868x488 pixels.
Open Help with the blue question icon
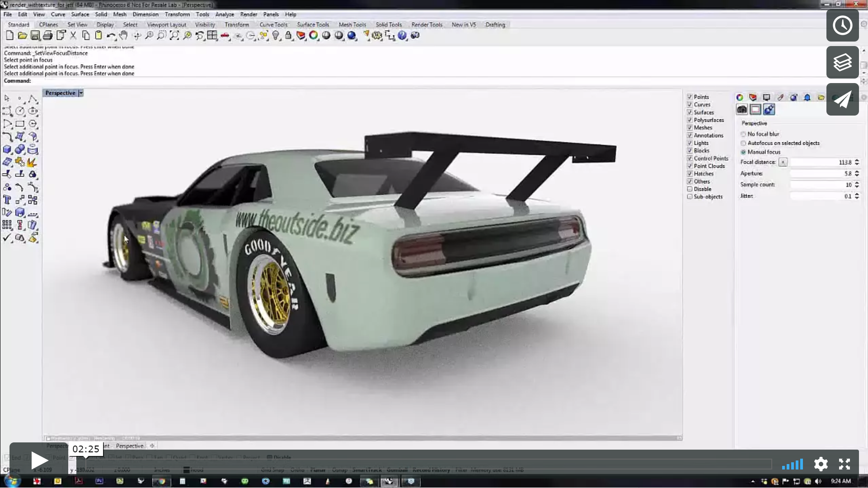coord(402,35)
